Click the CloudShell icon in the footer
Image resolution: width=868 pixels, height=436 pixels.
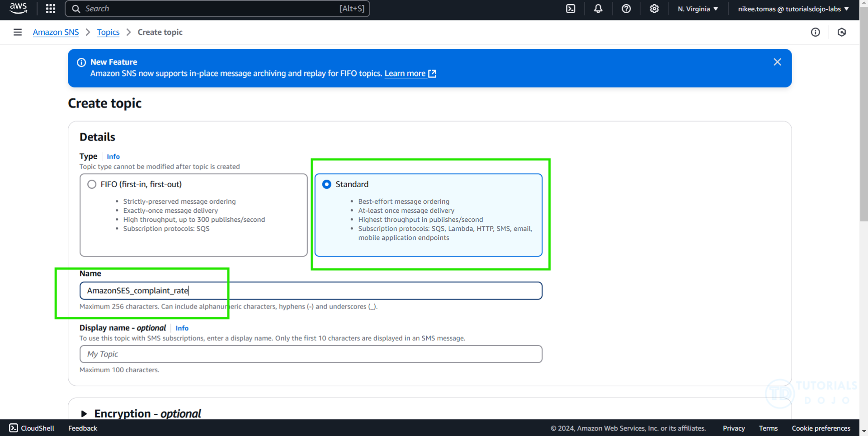14,428
